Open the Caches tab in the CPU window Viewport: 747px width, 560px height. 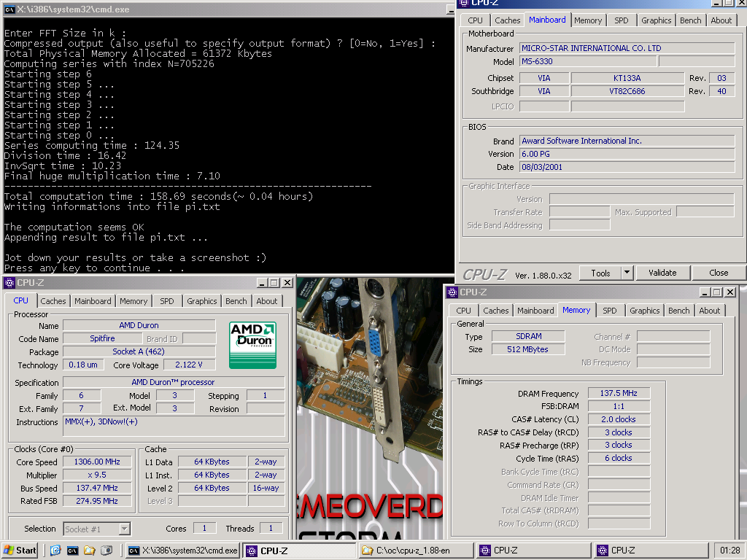(53, 301)
